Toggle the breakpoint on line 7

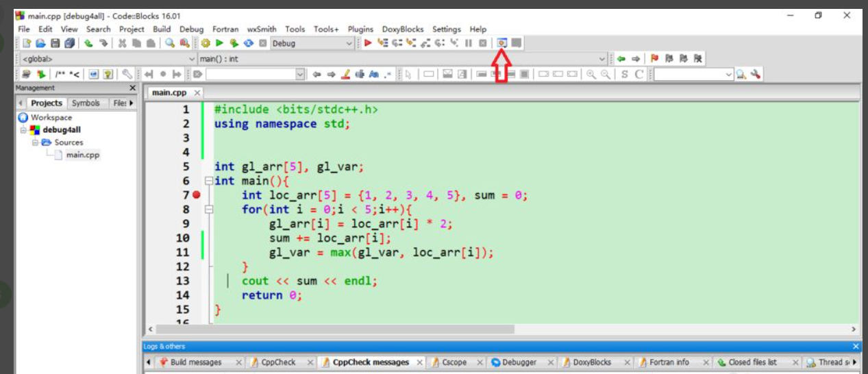197,195
